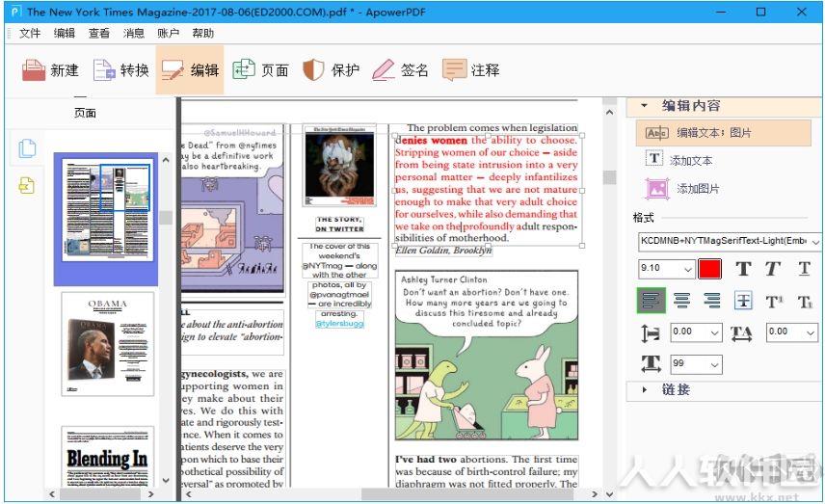Screen dimensions: 825x504
Task: Open the 编辑 menu in menu bar
Action: click(x=65, y=33)
